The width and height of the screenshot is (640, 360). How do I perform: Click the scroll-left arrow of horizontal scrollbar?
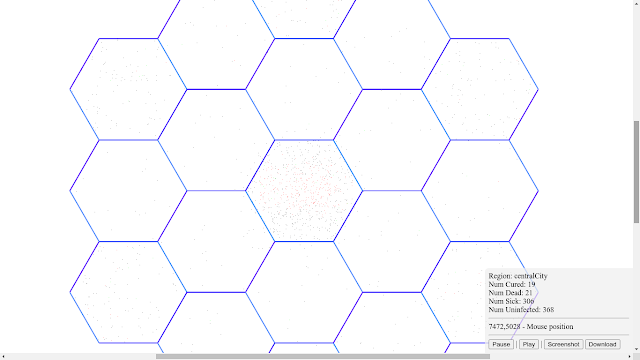[x=3, y=357]
